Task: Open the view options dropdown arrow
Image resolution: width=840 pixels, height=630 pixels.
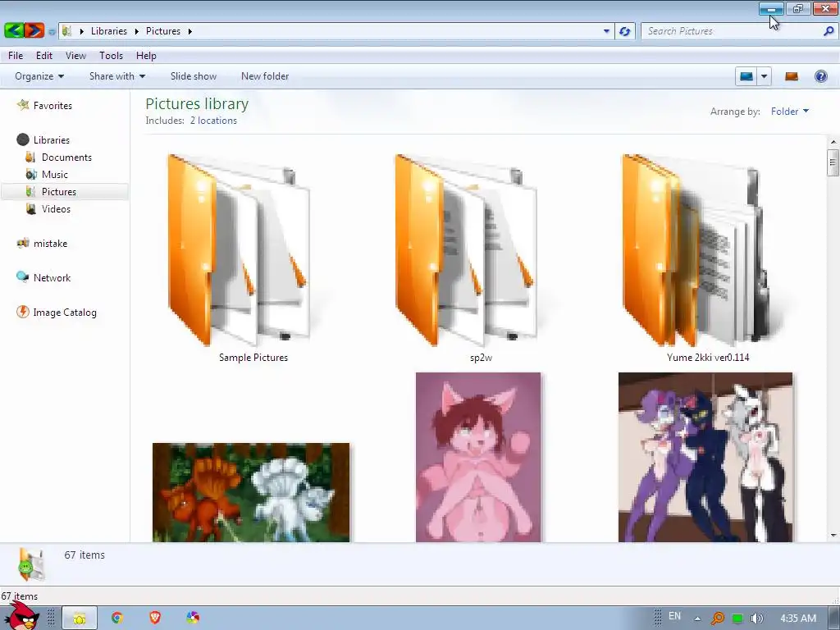Action: [x=764, y=76]
